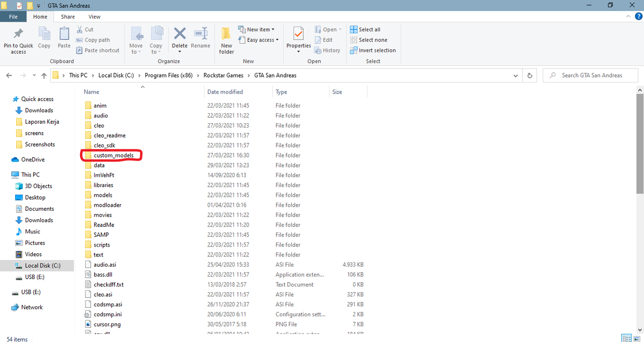Open Desktop in navigation pane
644x342 pixels.
pyautogui.click(x=35, y=198)
